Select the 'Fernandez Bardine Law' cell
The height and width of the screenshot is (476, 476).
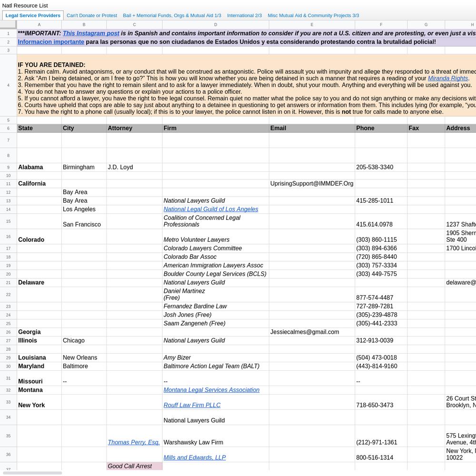click(x=216, y=306)
